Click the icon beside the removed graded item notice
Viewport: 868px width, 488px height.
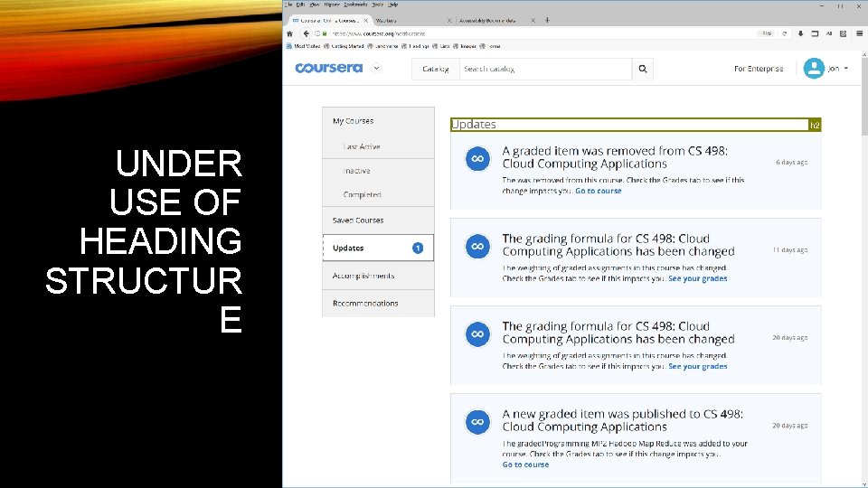[477, 159]
